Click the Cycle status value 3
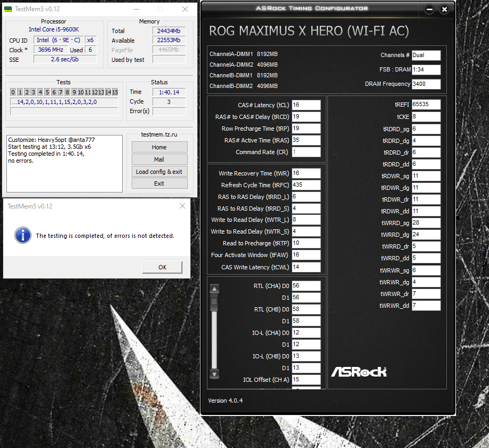Image resolution: width=489 pixels, height=448 pixels. pyautogui.click(x=169, y=102)
